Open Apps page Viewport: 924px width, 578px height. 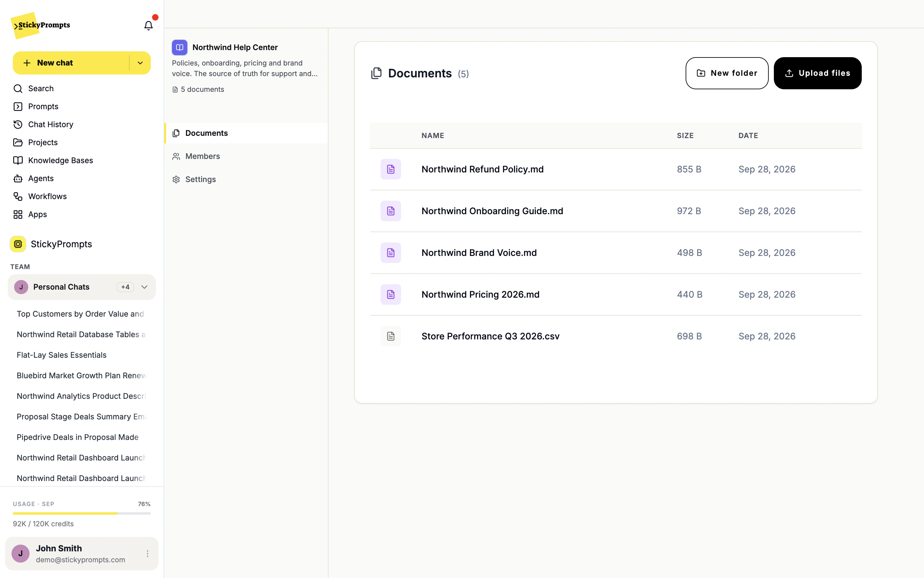82,214
